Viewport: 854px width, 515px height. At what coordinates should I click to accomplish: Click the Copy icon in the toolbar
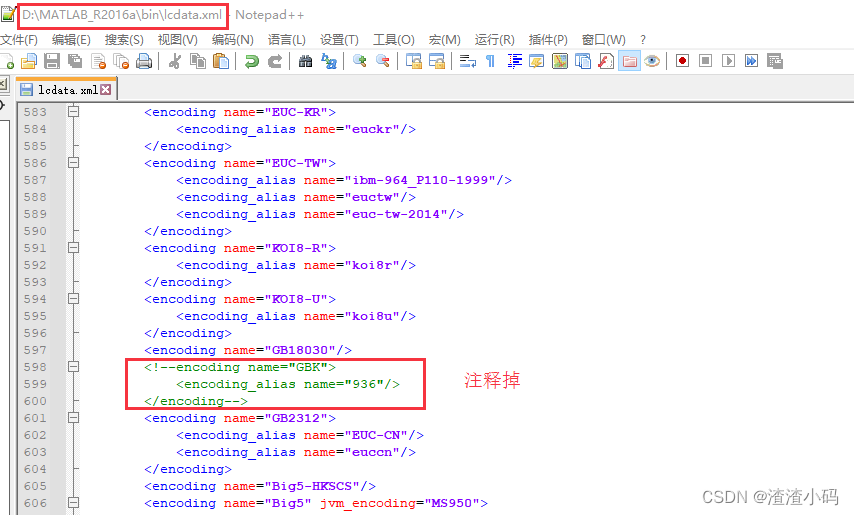pos(198,61)
